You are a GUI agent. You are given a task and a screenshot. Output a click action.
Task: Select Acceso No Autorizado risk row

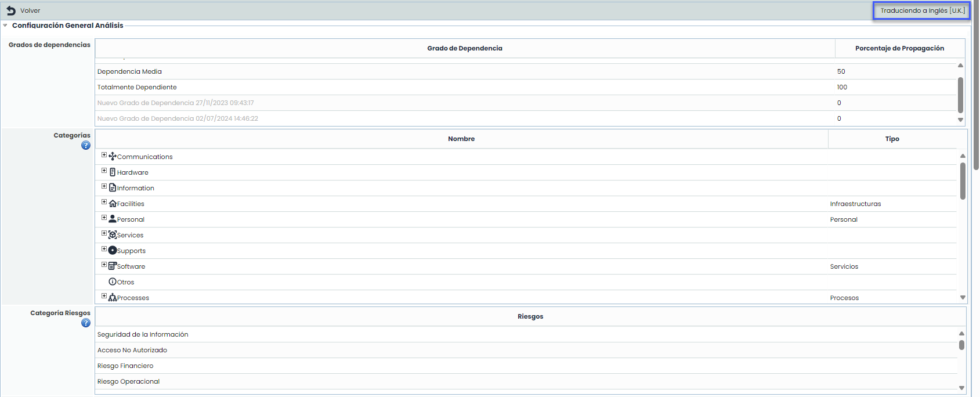click(x=132, y=350)
